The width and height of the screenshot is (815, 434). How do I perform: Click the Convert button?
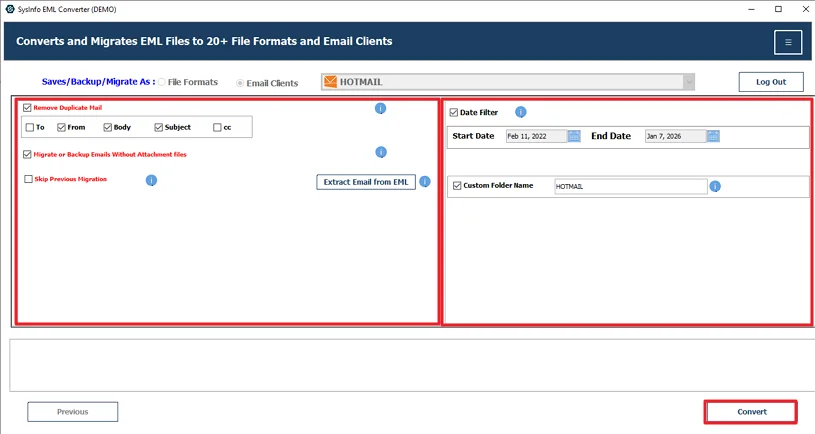752,412
